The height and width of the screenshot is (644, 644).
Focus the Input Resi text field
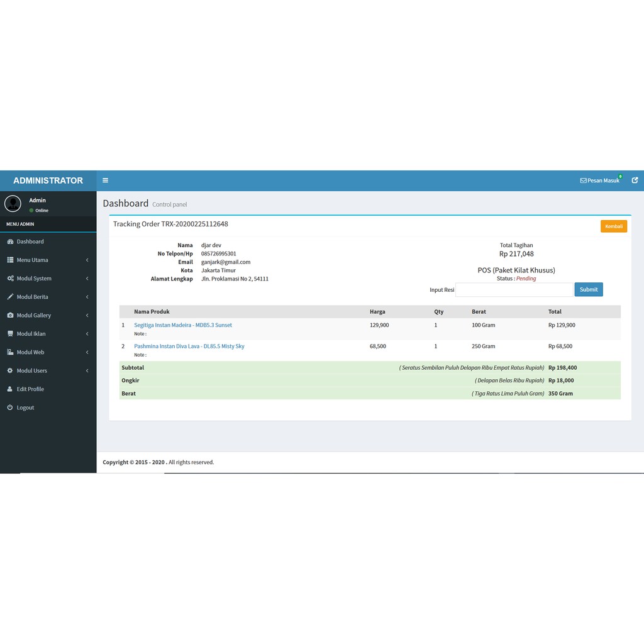[x=514, y=289]
